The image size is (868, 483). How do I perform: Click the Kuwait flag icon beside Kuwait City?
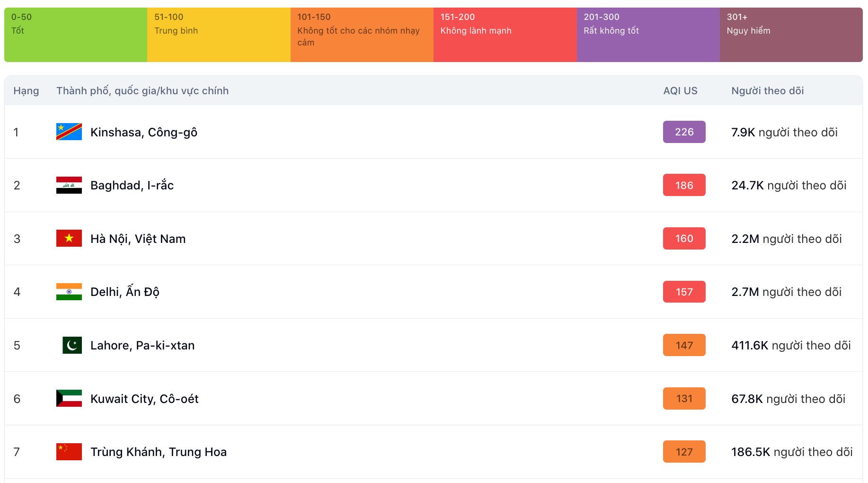click(x=69, y=398)
